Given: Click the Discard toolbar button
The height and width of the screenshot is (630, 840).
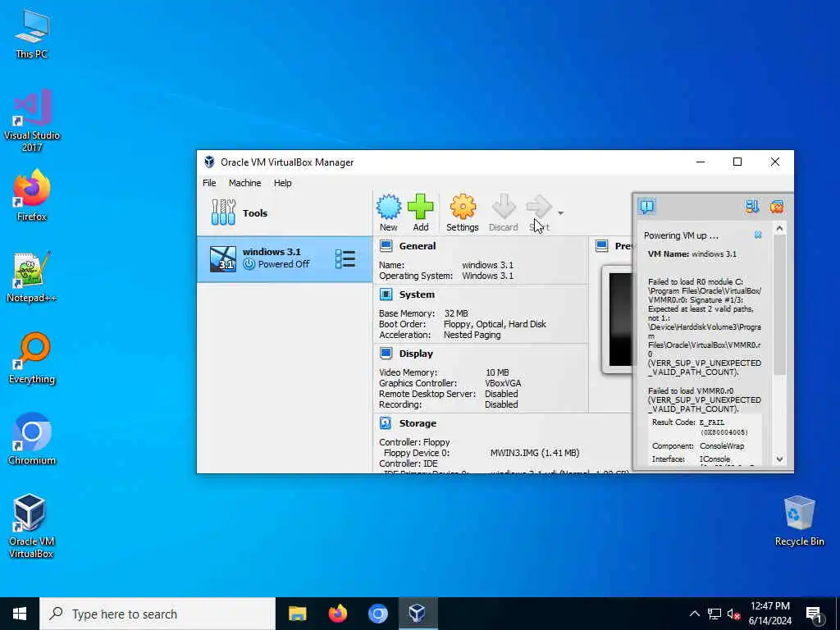Looking at the screenshot, I should [503, 212].
